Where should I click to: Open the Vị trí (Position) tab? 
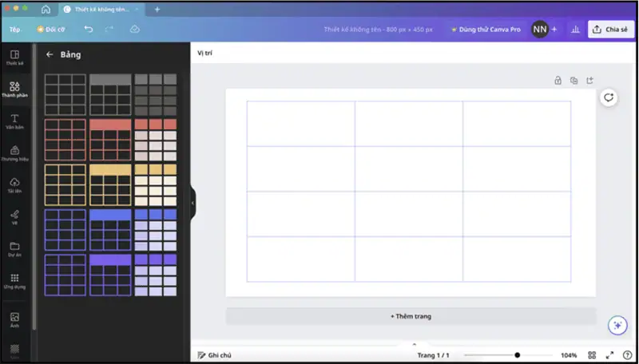tap(204, 53)
